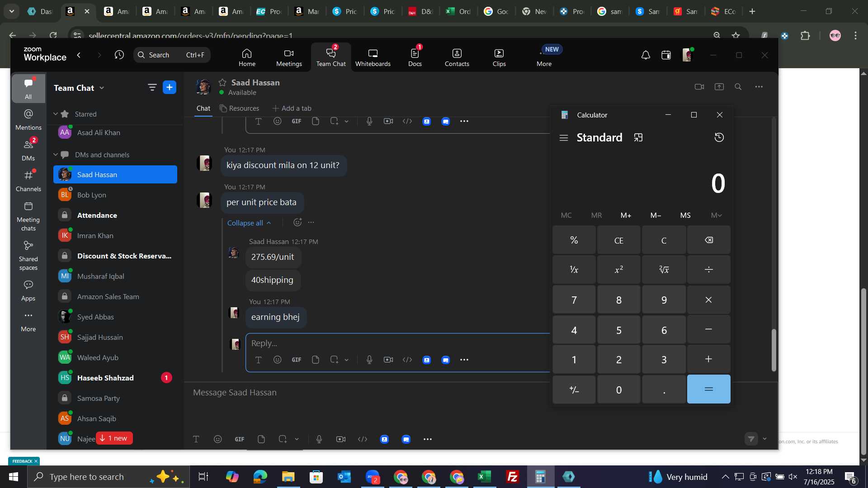Switch to Resources tab

click(239, 108)
